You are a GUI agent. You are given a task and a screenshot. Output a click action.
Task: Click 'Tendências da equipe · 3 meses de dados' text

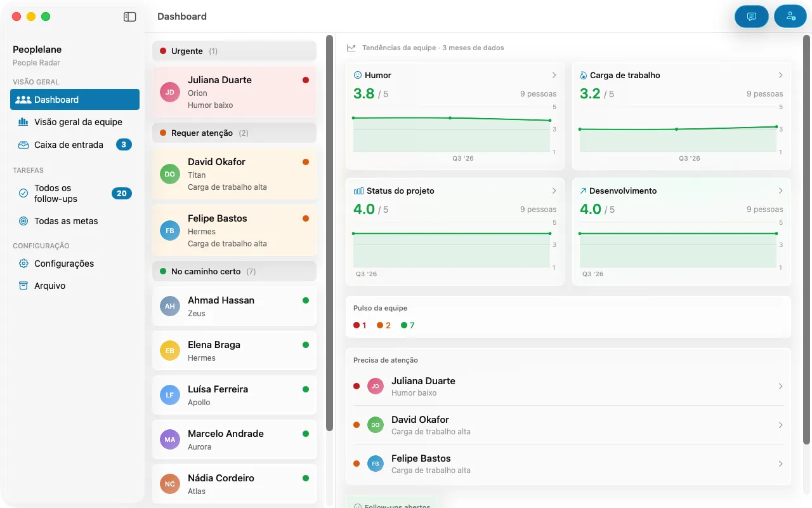coord(433,48)
